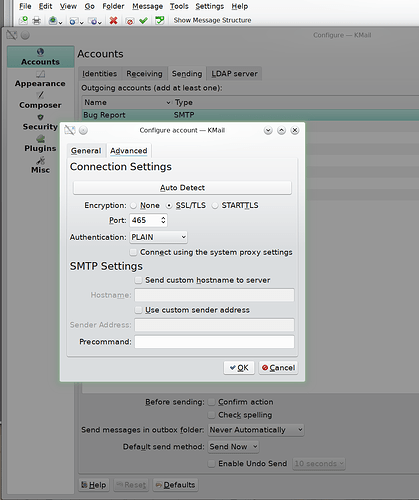
Task: Select None encryption option
Action: click(145, 205)
